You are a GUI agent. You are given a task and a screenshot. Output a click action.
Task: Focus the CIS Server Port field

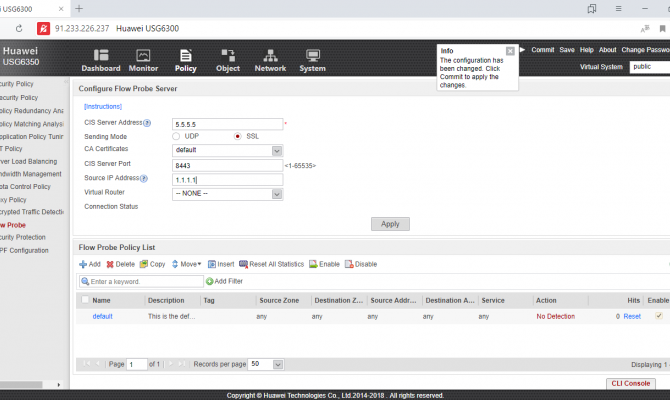[x=227, y=165]
